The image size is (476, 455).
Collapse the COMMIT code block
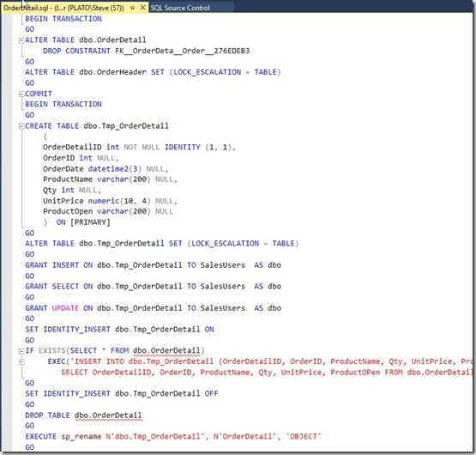pos(21,94)
